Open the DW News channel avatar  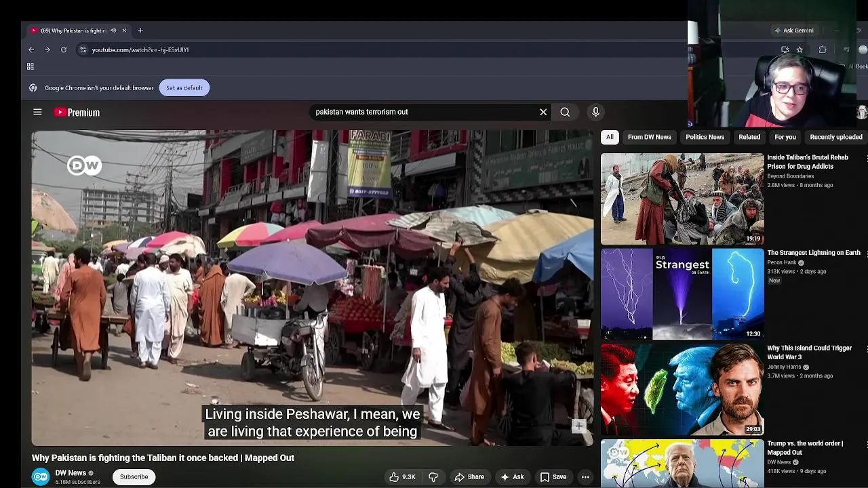41,477
